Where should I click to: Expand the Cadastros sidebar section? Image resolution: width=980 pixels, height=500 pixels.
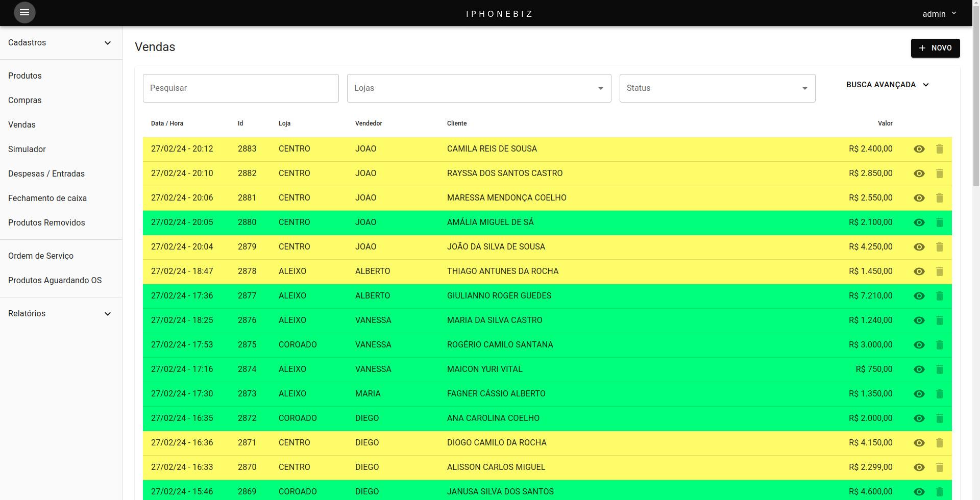pos(60,43)
